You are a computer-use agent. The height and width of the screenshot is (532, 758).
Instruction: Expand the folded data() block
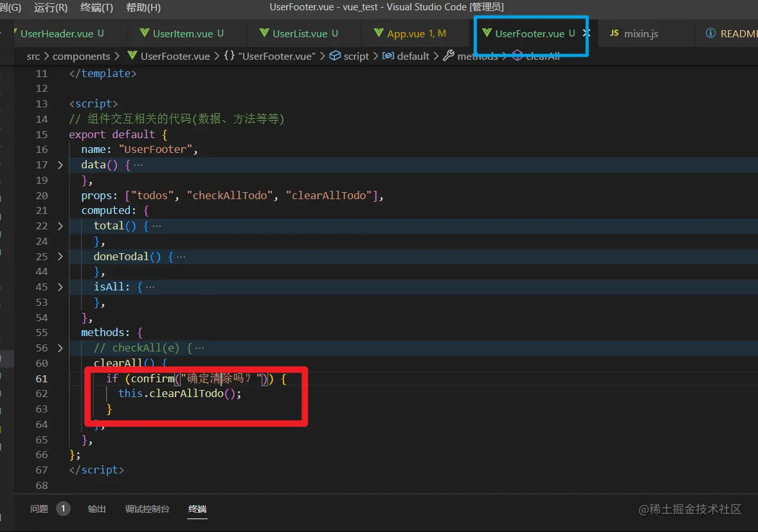pyautogui.click(x=60, y=164)
